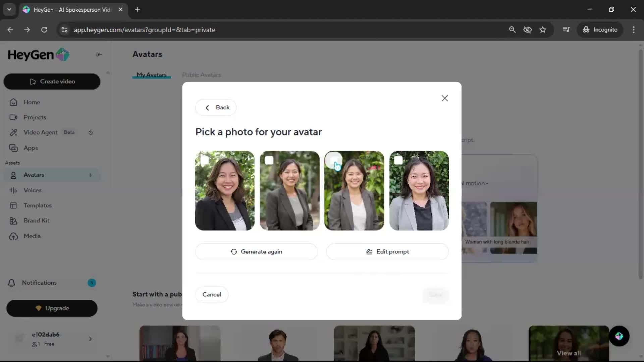Click Generate again button

[256, 251]
